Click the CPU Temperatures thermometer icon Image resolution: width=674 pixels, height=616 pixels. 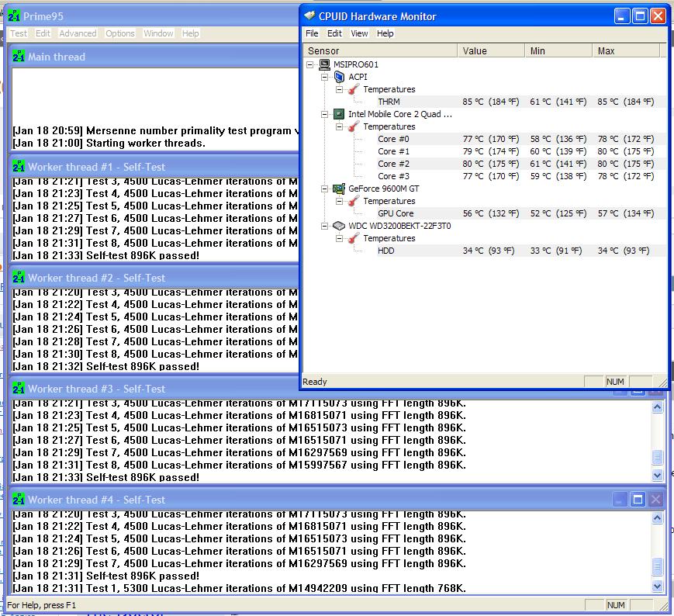pos(354,126)
